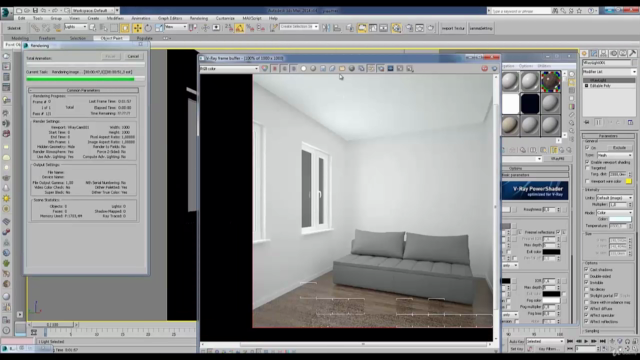Image resolution: width=640 pixels, height=360 pixels.
Task: Toggle the Invisible checkbox
Action: click(587, 282)
